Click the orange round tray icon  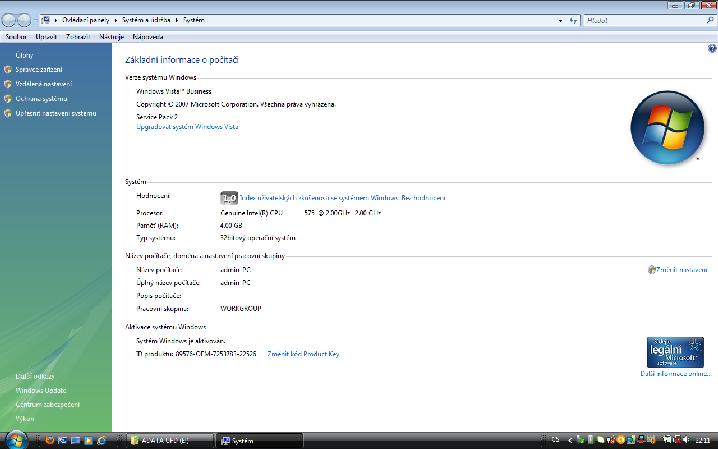coord(620,440)
